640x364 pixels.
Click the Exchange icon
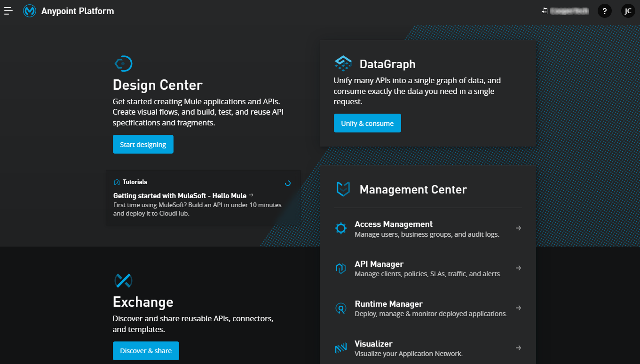coord(123,281)
